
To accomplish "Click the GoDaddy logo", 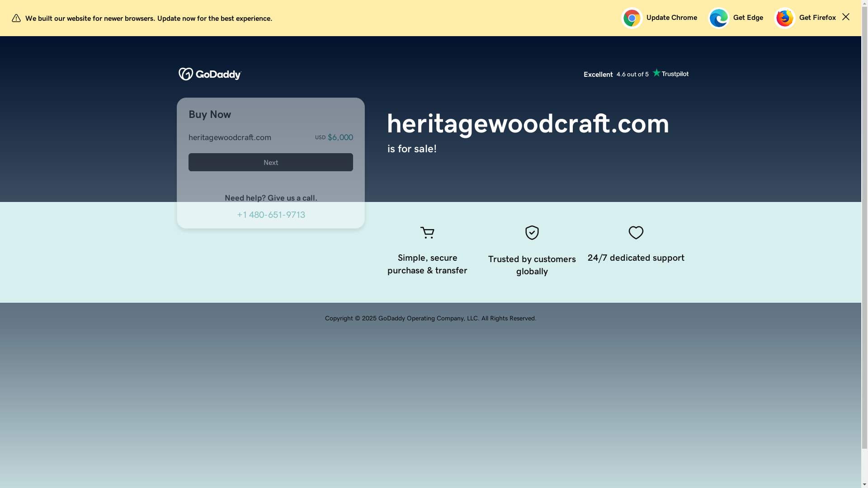I will [x=210, y=74].
